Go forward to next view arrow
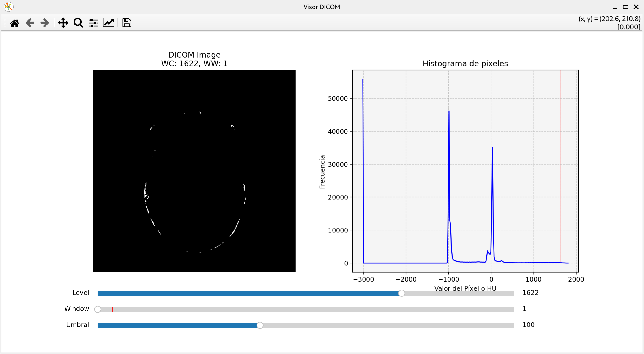This screenshot has height=354, width=644. pos(45,23)
